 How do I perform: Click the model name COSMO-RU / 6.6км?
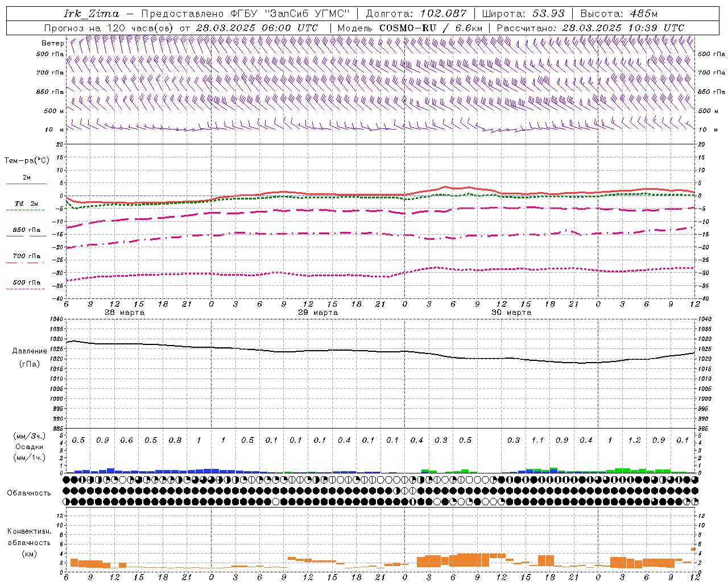coord(431,28)
